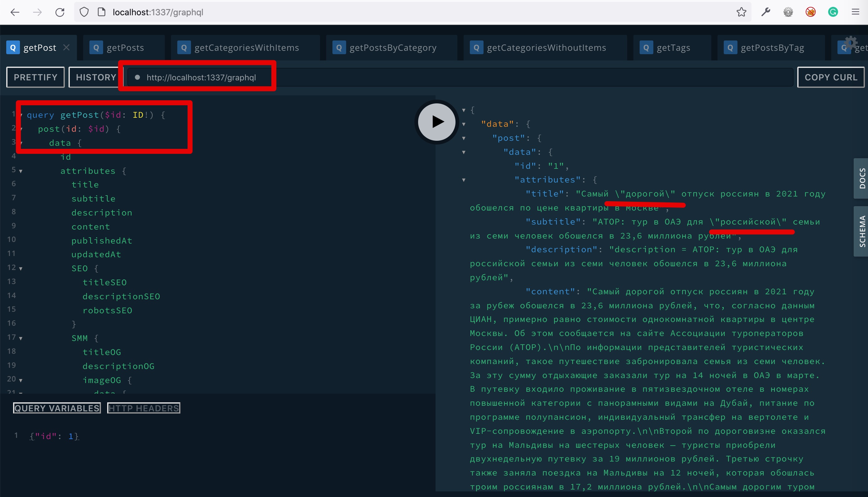Image resolution: width=868 pixels, height=497 pixels.
Task: Collapse the post data in the response panel
Action: click(x=463, y=152)
